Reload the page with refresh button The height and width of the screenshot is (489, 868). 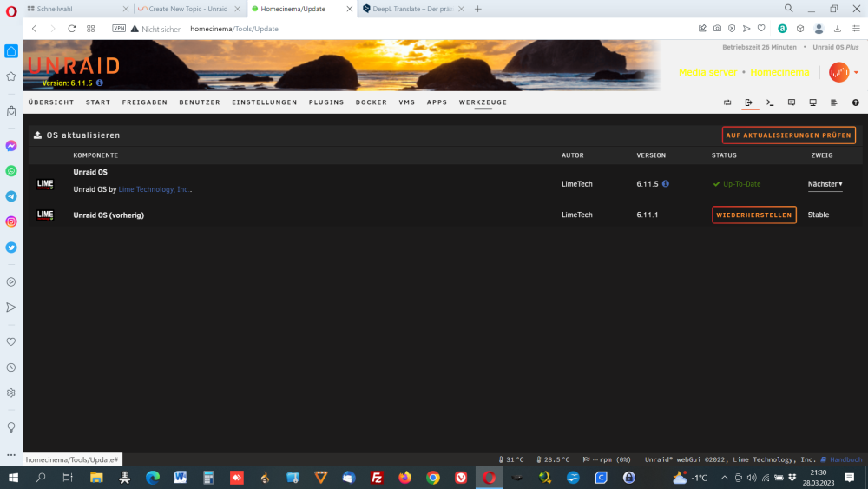pos(71,29)
